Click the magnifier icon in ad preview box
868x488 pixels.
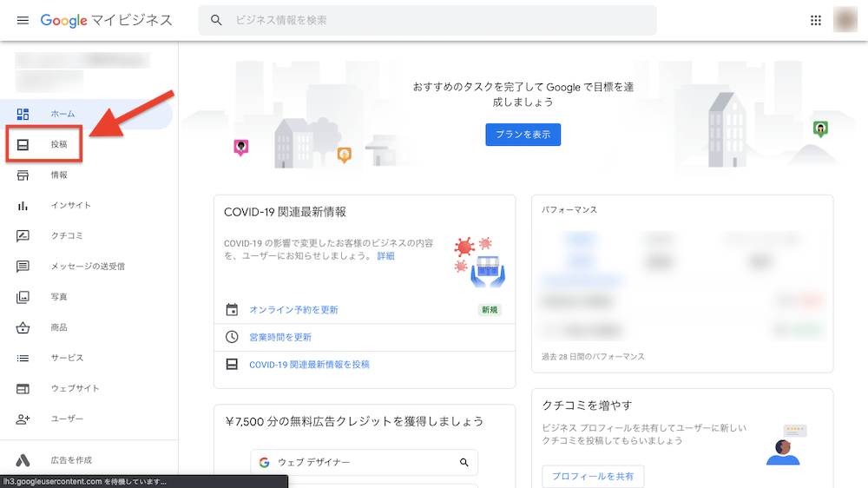tap(464, 462)
